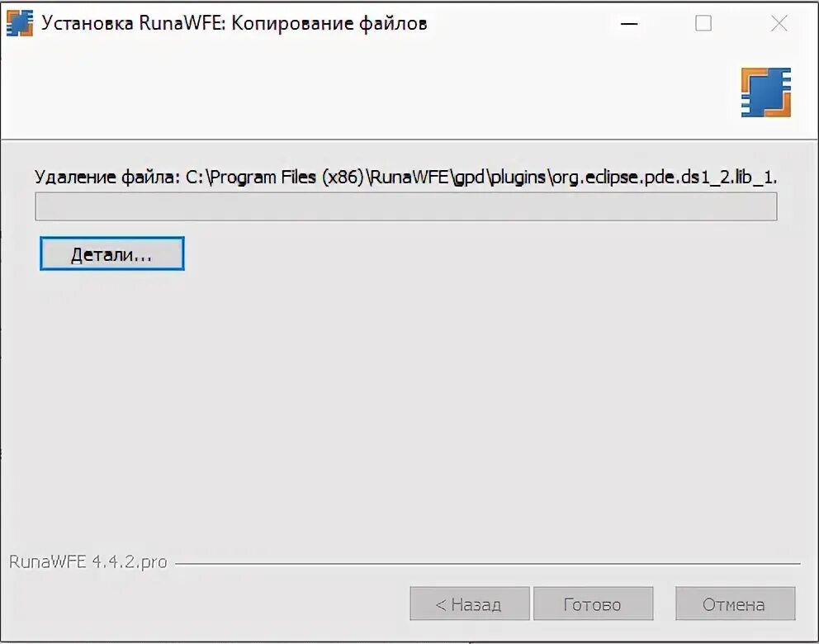
Task: Click the disabled maximize window button
Action: point(703,23)
